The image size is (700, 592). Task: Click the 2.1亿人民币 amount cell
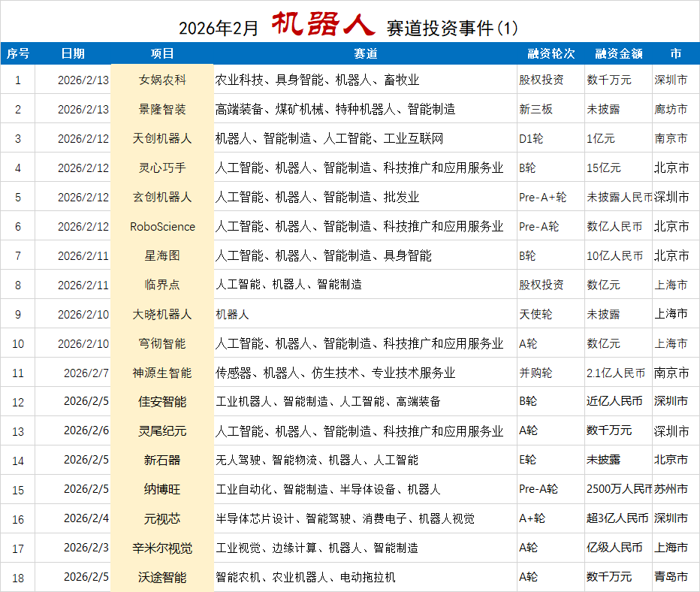618,373
